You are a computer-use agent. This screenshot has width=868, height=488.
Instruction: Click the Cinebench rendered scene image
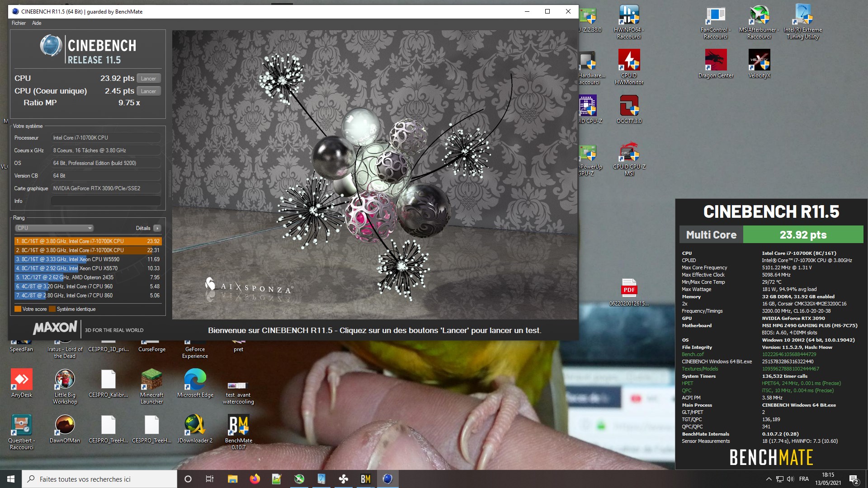pos(375,175)
